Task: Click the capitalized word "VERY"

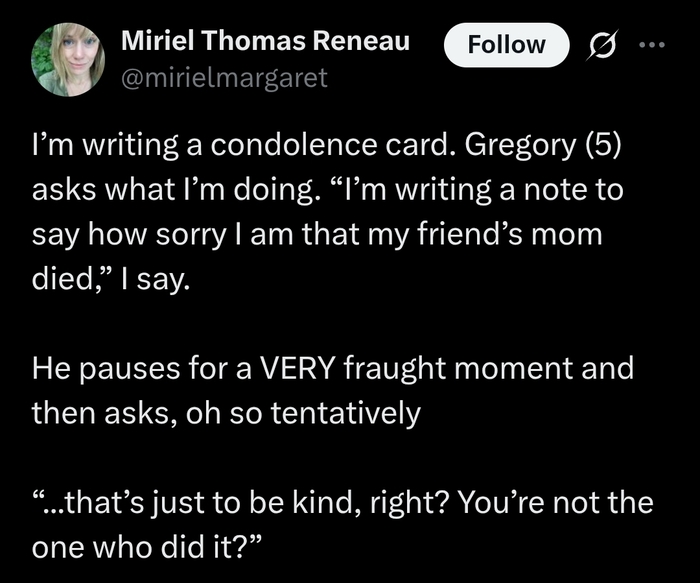Action: [297, 368]
